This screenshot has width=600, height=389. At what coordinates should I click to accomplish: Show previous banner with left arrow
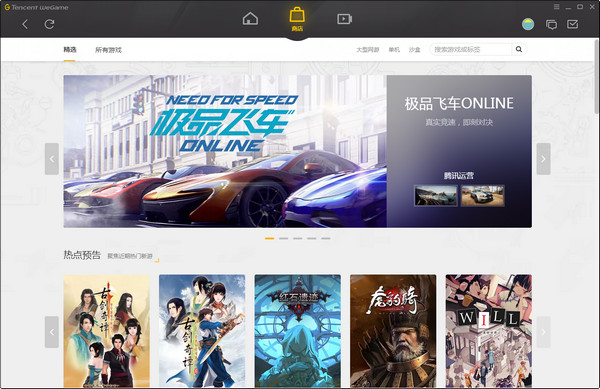click(x=52, y=159)
